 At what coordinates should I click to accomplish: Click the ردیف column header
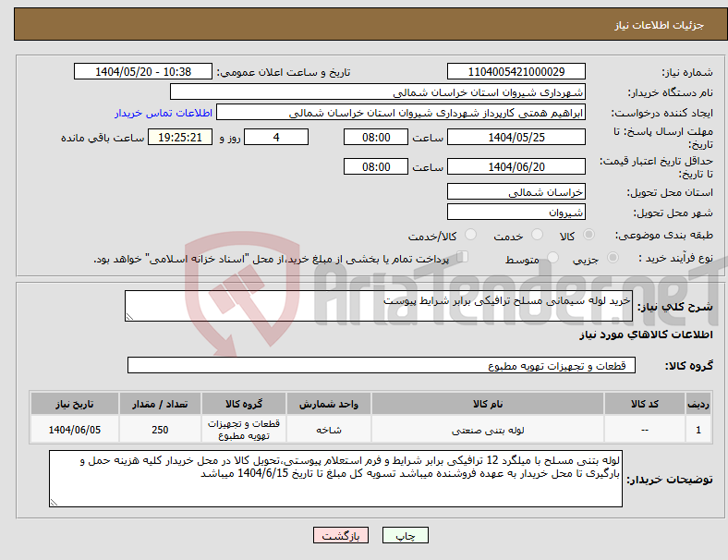(698, 404)
